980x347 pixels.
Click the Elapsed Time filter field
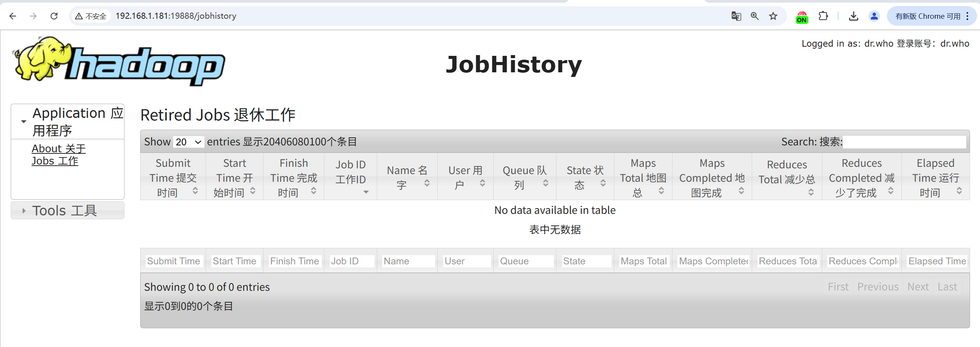[937, 261]
